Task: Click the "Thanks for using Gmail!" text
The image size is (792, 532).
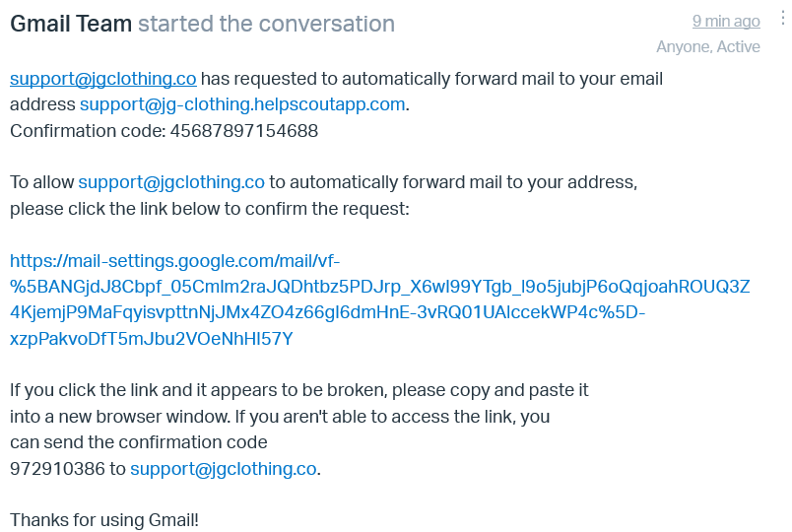Action: 104,520
